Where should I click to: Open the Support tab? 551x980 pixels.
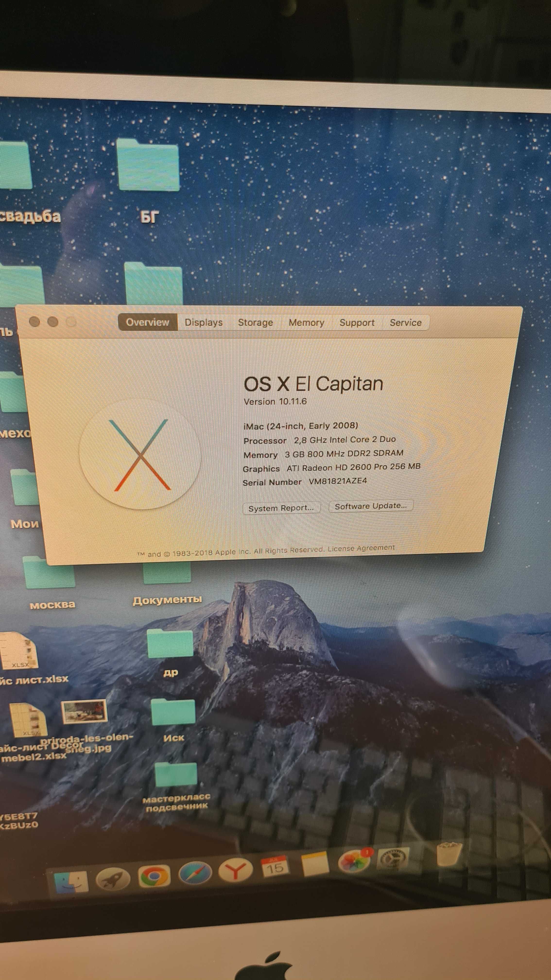click(x=357, y=323)
